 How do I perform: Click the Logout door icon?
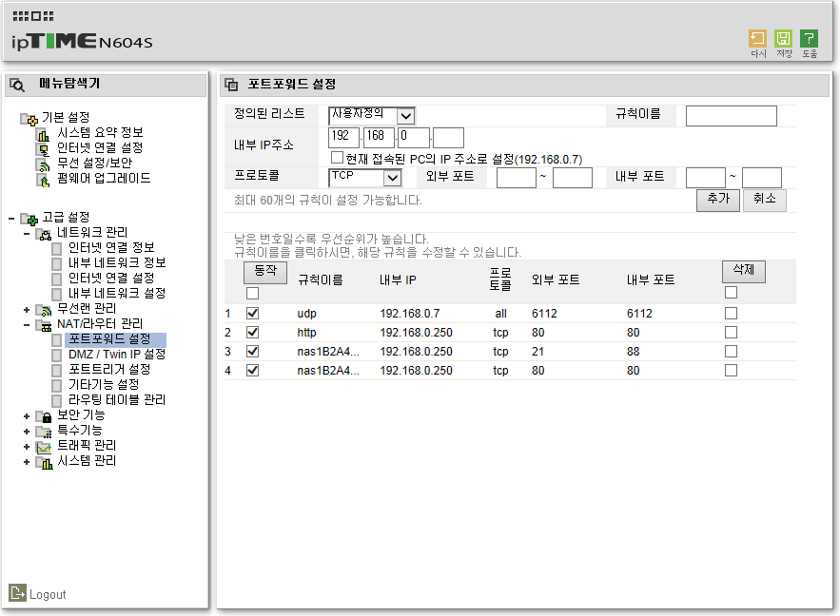click(x=17, y=592)
